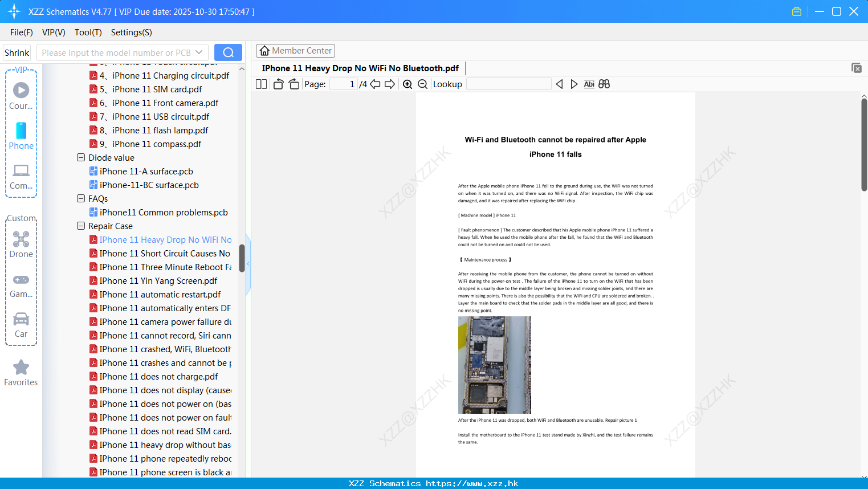The width and height of the screenshot is (868, 489).
Task: Find previous lookup match triangle
Action: click(x=559, y=84)
